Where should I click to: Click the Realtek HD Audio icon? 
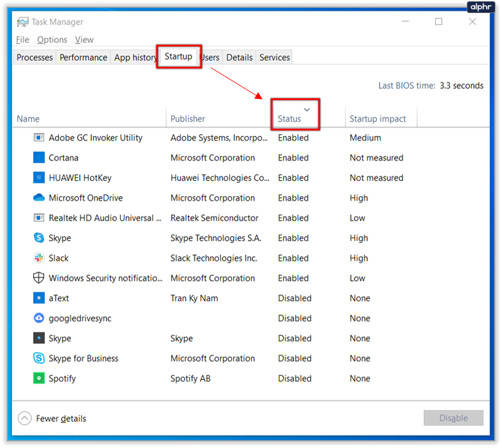(39, 217)
